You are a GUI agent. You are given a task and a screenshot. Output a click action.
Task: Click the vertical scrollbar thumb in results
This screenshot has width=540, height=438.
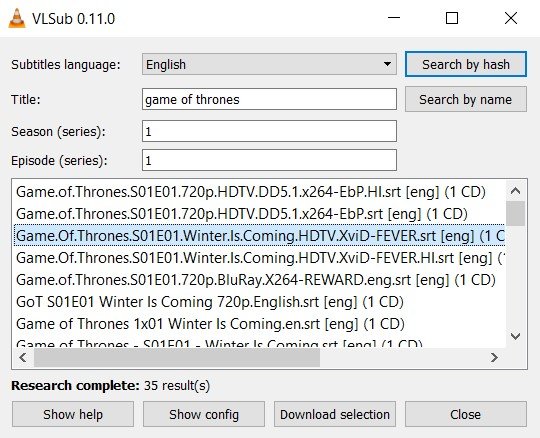pyautogui.click(x=515, y=213)
